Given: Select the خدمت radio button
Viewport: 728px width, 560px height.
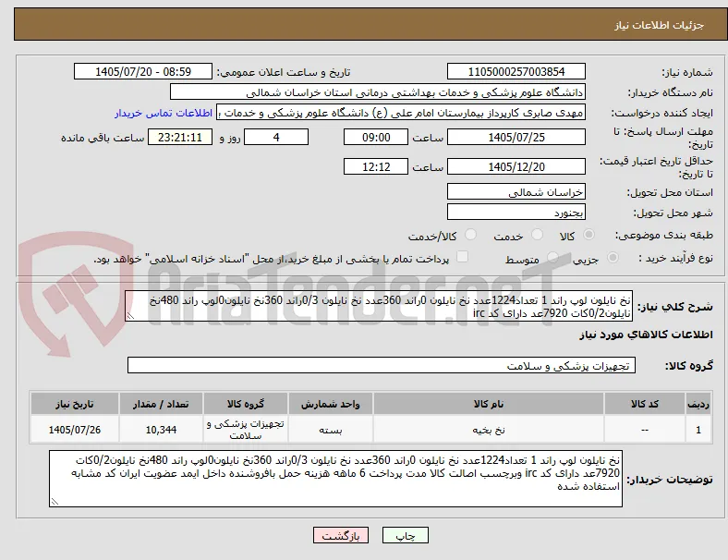Looking at the screenshot, I should click(537, 235).
